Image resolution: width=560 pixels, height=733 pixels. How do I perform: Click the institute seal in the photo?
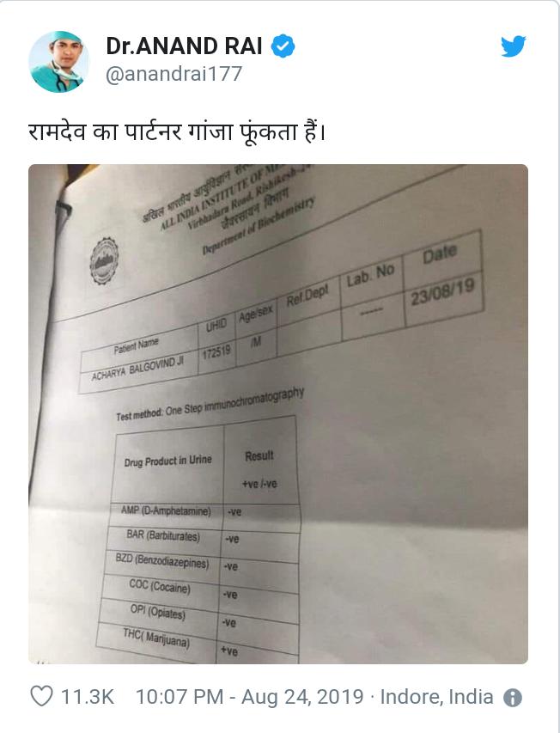104,261
